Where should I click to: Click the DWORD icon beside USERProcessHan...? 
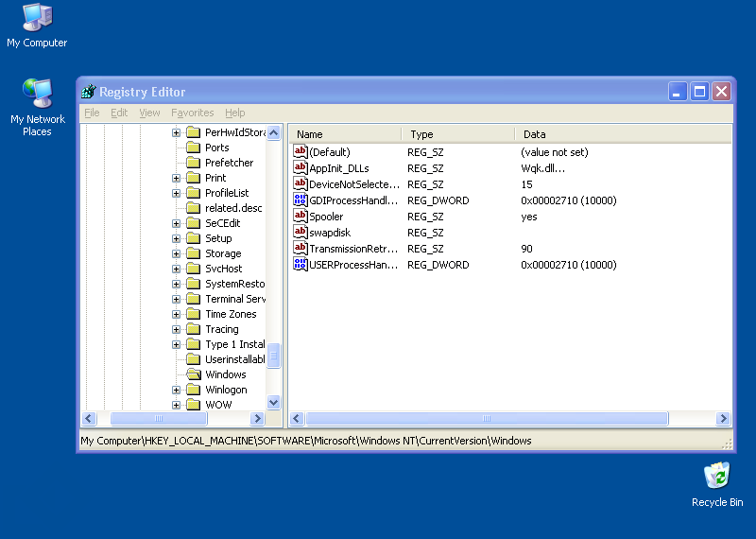[x=300, y=265]
